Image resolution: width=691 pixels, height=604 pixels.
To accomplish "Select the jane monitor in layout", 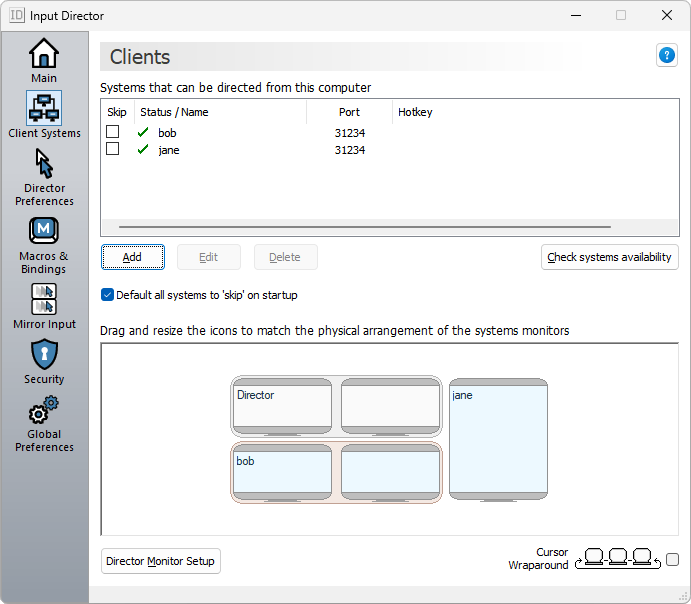I will (498, 440).
